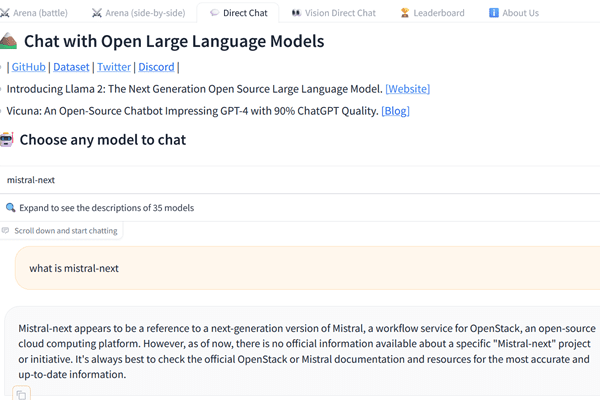Open the Discord link
The width and height of the screenshot is (600, 400).
(x=156, y=67)
